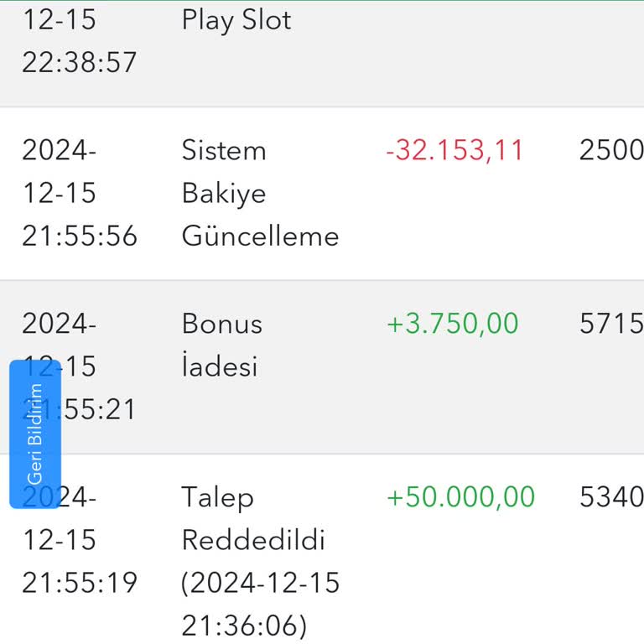This screenshot has height=644, width=644.
Task: Click the word İadesi in the description
Action: 220,367
